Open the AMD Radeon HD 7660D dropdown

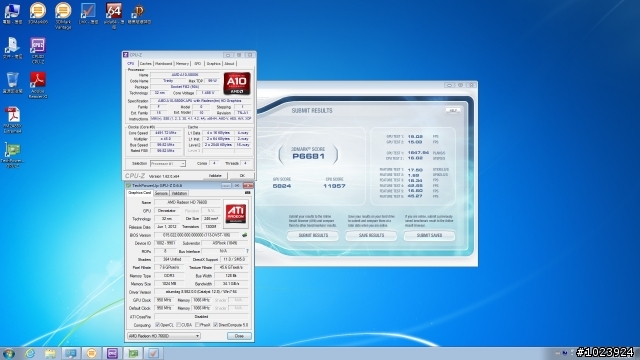pyautogui.click(x=164, y=336)
